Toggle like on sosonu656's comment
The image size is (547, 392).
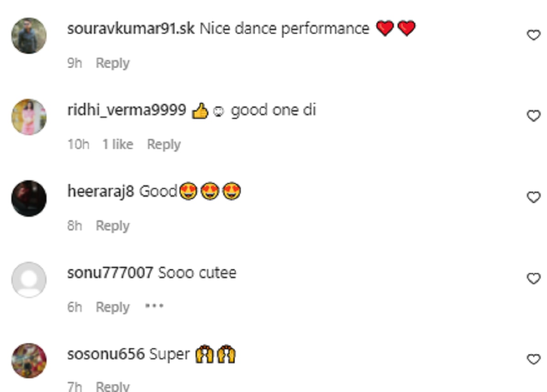(533, 360)
